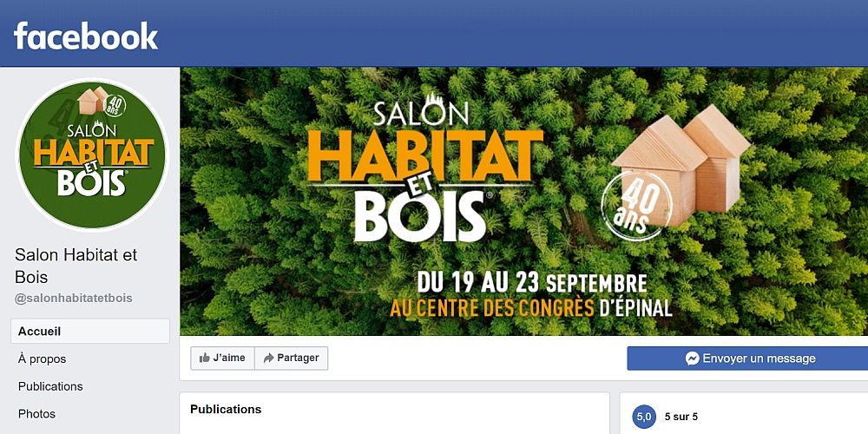Like the page with J'aime button
Viewport: 868px width, 434px height.
(x=222, y=358)
